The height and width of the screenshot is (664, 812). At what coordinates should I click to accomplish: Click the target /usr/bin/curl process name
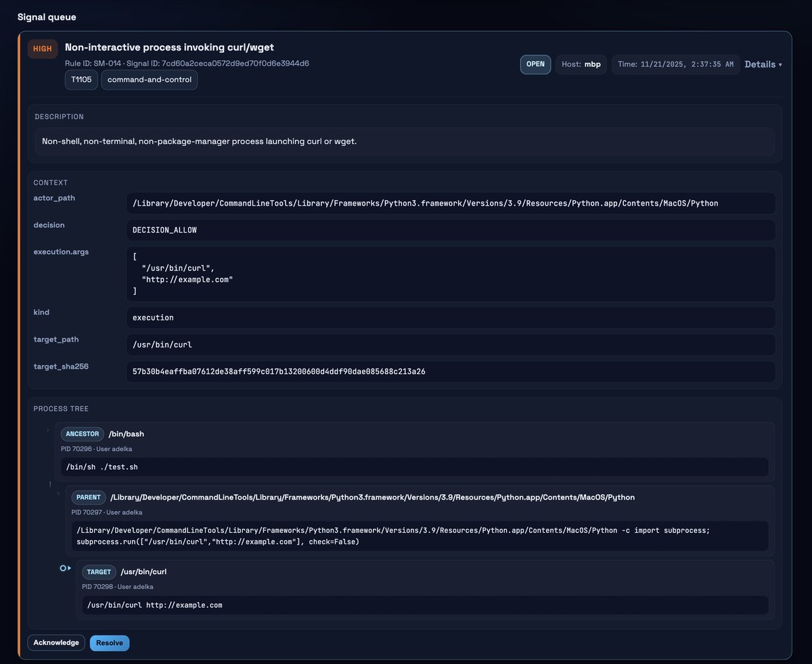click(x=143, y=571)
